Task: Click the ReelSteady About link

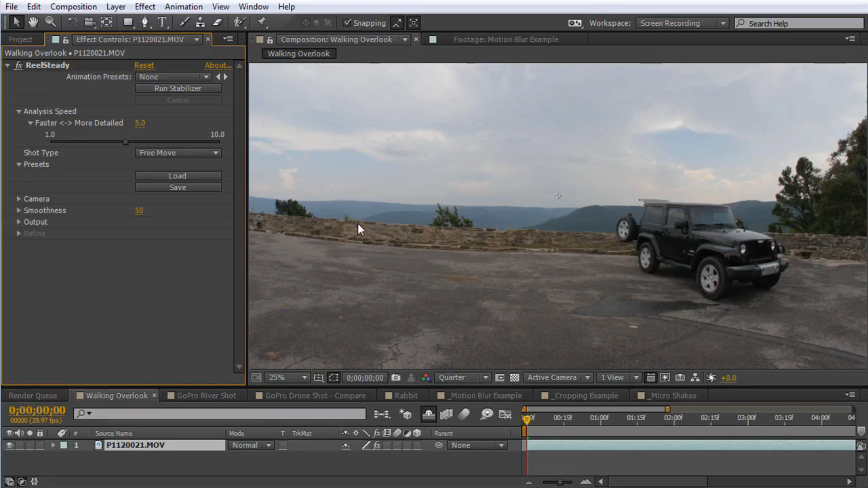Action: tap(218, 65)
